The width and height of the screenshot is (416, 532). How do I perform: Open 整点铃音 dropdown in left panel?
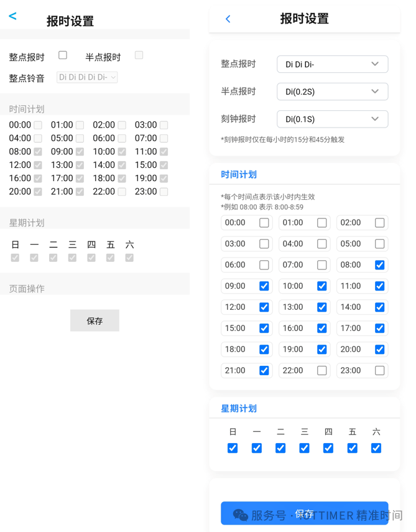[x=87, y=77]
